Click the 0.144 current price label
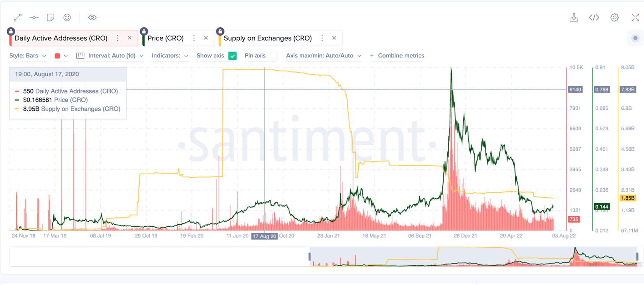644x285 pixels. (x=602, y=207)
